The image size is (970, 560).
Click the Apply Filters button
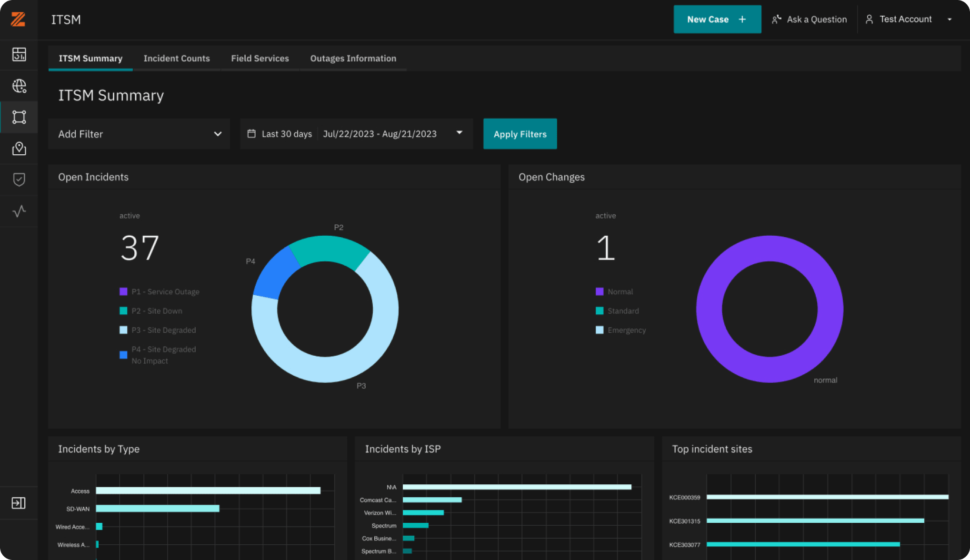(520, 134)
